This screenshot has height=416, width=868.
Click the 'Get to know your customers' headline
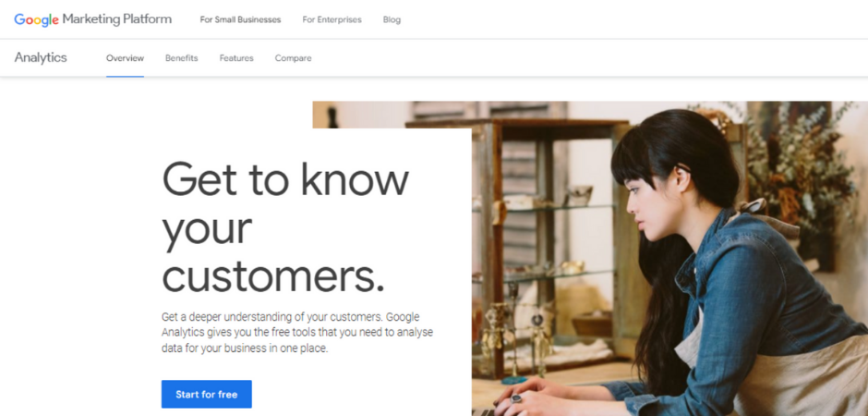(285, 227)
